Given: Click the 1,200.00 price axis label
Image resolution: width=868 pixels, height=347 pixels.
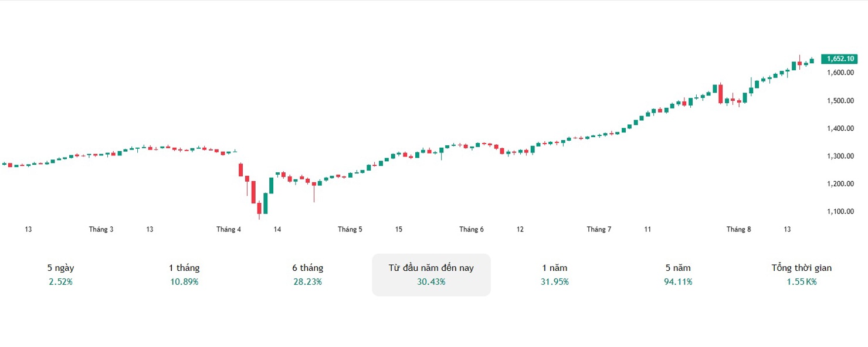Looking at the screenshot, I should pyautogui.click(x=840, y=184).
